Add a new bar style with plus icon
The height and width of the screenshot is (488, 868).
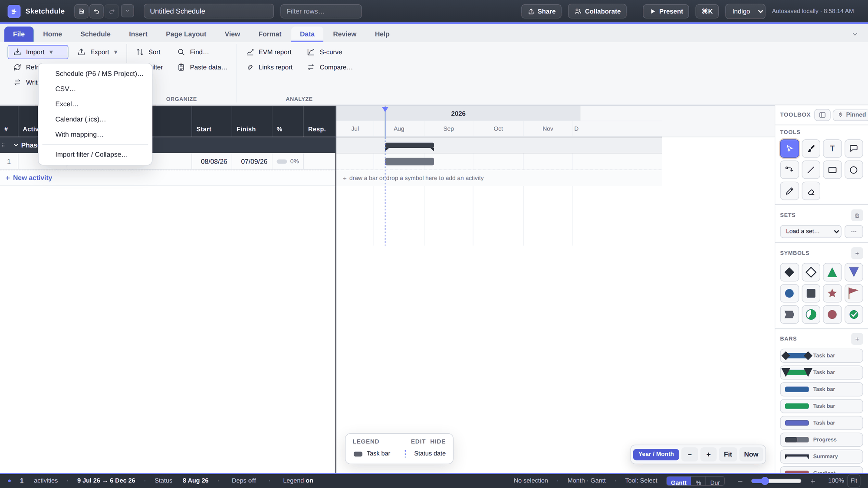[x=857, y=339]
